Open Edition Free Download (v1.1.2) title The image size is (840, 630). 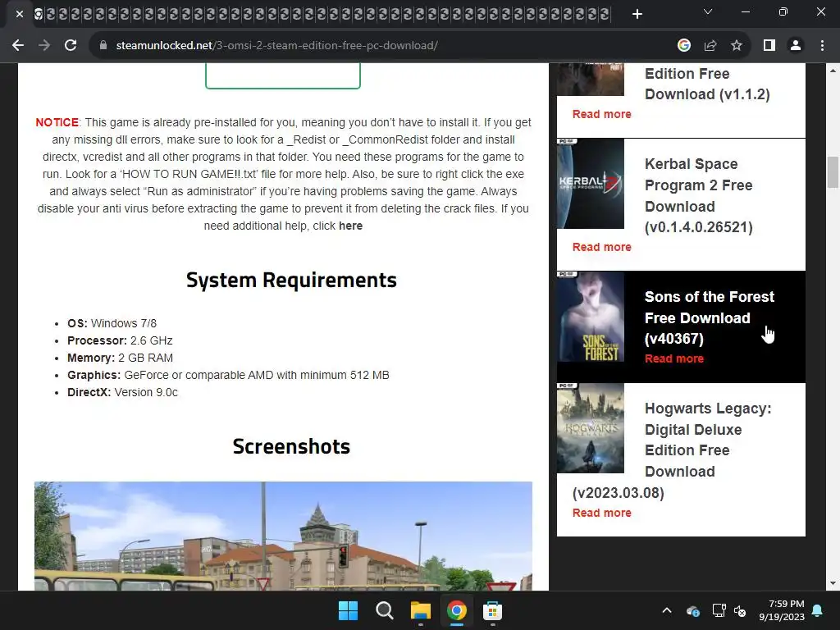click(707, 84)
